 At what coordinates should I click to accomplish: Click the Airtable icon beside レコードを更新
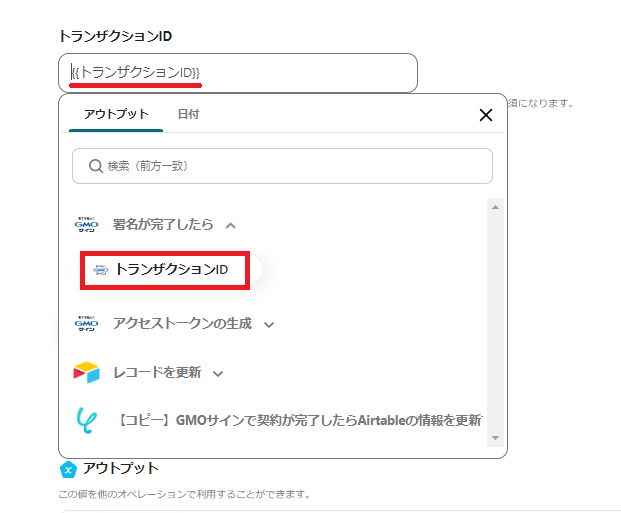tap(86, 372)
